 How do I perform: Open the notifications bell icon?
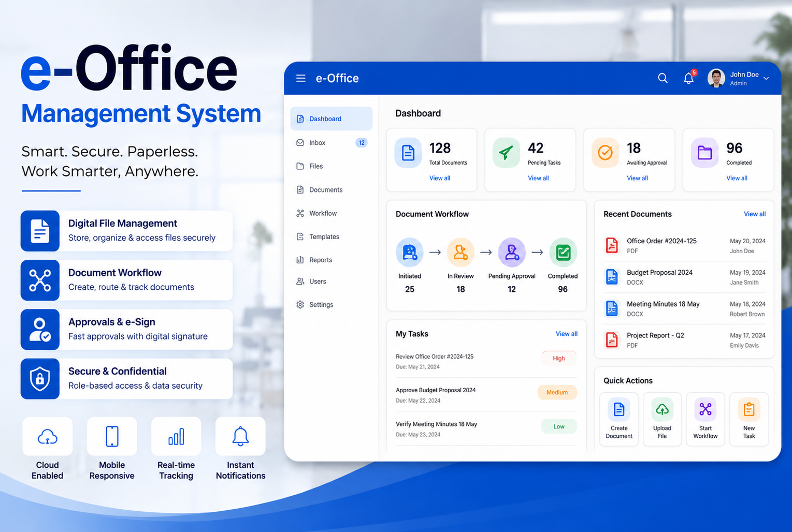pyautogui.click(x=688, y=78)
